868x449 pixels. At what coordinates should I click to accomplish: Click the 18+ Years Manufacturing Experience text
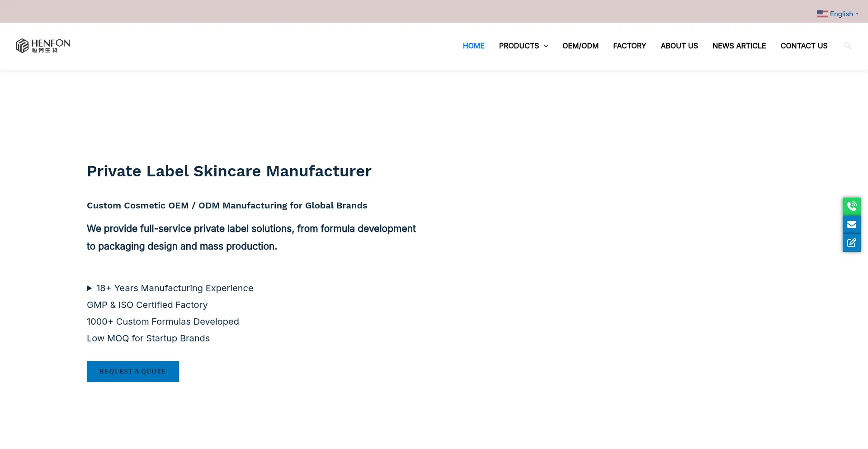(175, 288)
